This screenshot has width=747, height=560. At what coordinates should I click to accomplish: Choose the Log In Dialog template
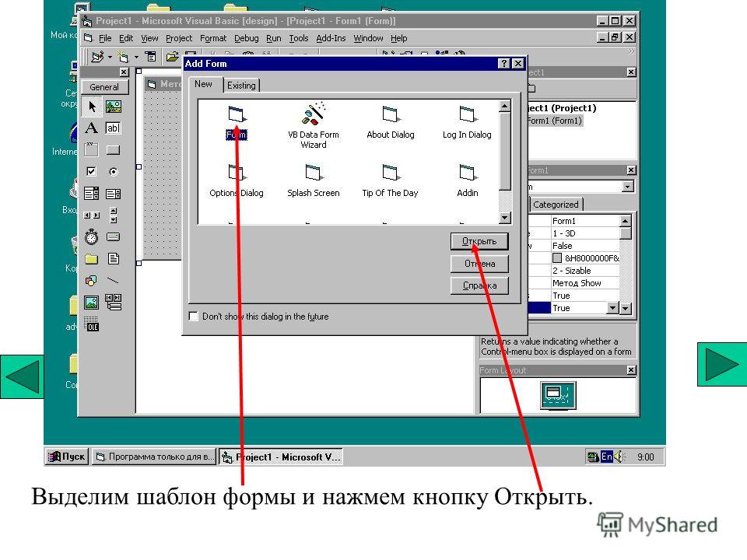(x=467, y=123)
